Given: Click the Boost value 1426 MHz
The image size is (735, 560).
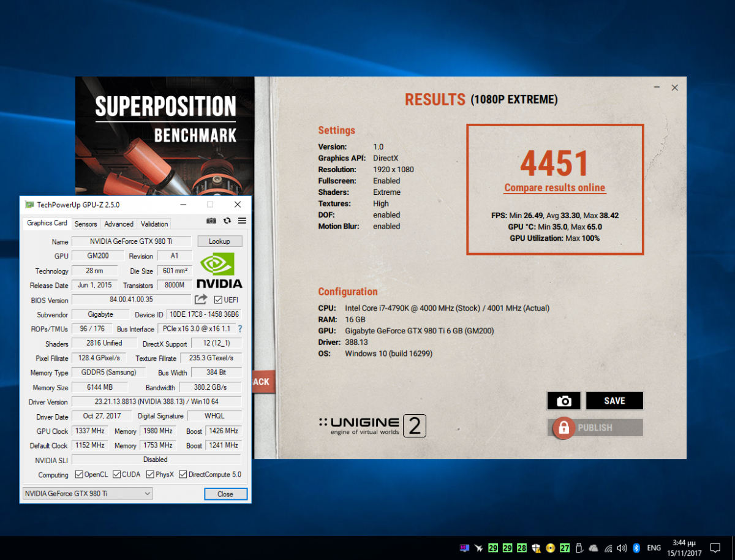Looking at the screenshot, I should (223, 431).
